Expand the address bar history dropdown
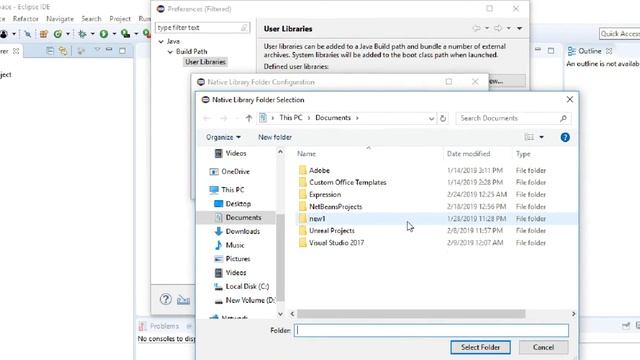This screenshot has width=640, height=360. coord(431,118)
